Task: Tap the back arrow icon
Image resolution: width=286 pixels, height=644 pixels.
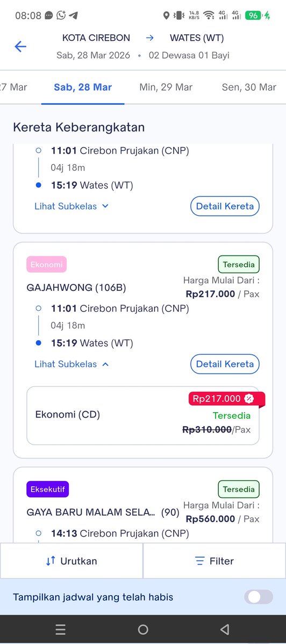Action: (x=20, y=47)
